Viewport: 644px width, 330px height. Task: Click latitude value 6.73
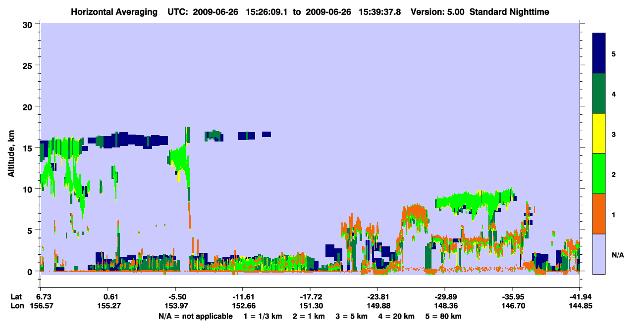(44, 297)
